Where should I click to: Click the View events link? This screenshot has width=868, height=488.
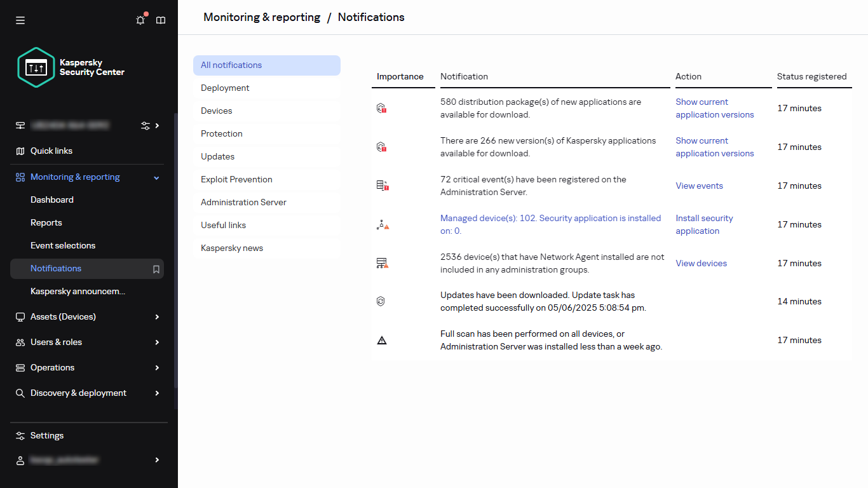pyautogui.click(x=699, y=186)
